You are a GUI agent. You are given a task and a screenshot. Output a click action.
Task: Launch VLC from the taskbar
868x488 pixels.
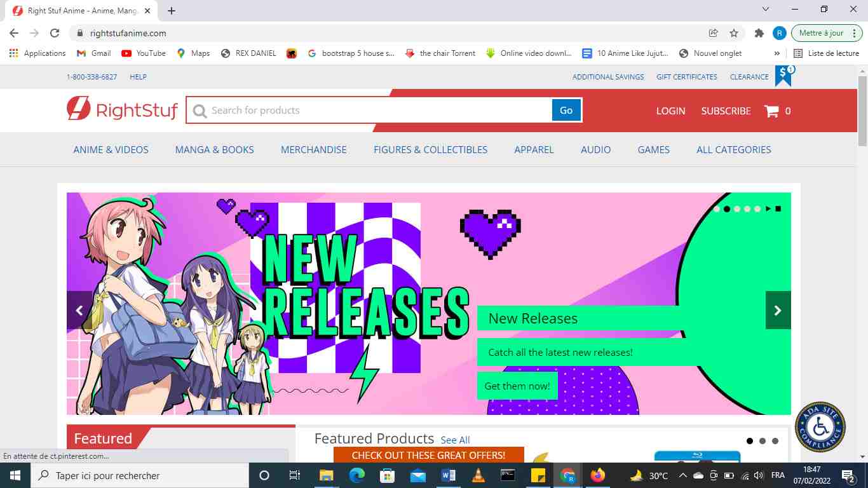pyautogui.click(x=478, y=475)
